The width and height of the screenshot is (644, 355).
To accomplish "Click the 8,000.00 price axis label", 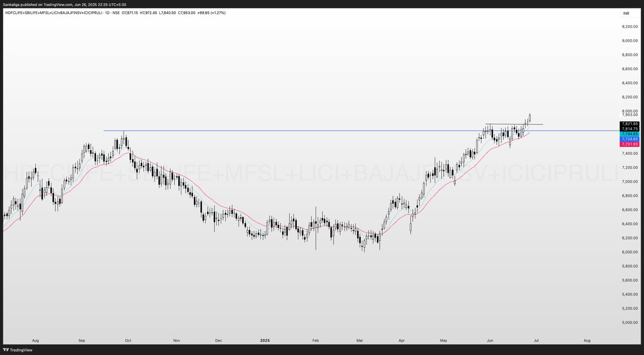I will [x=630, y=111].
